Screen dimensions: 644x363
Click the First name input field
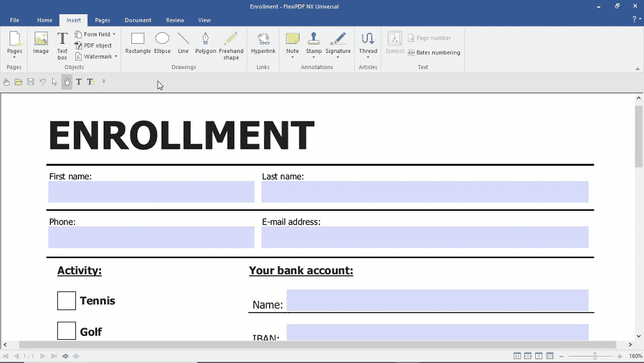[x=151, y=192]
